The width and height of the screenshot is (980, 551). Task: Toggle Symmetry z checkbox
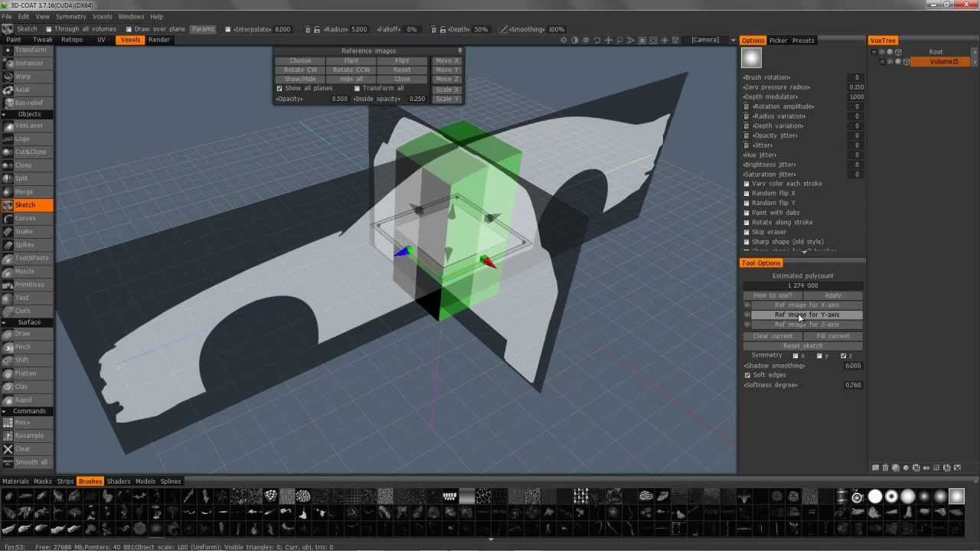click(844, 356)
